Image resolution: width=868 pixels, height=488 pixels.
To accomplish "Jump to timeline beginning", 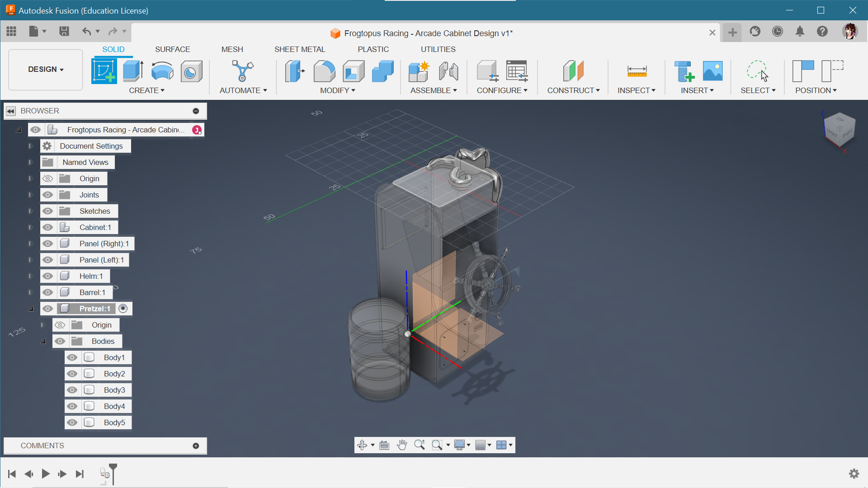I will tap(12, 474).
